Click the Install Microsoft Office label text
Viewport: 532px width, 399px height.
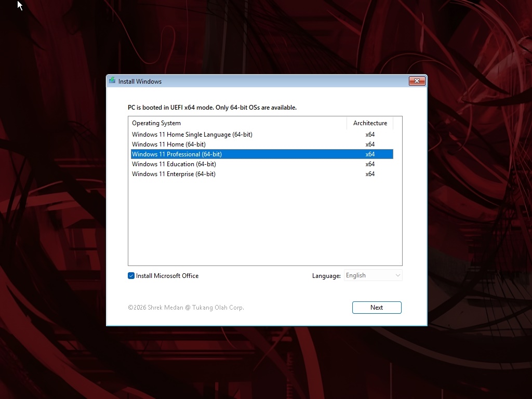pyautogui.click(x=167, y=276)
